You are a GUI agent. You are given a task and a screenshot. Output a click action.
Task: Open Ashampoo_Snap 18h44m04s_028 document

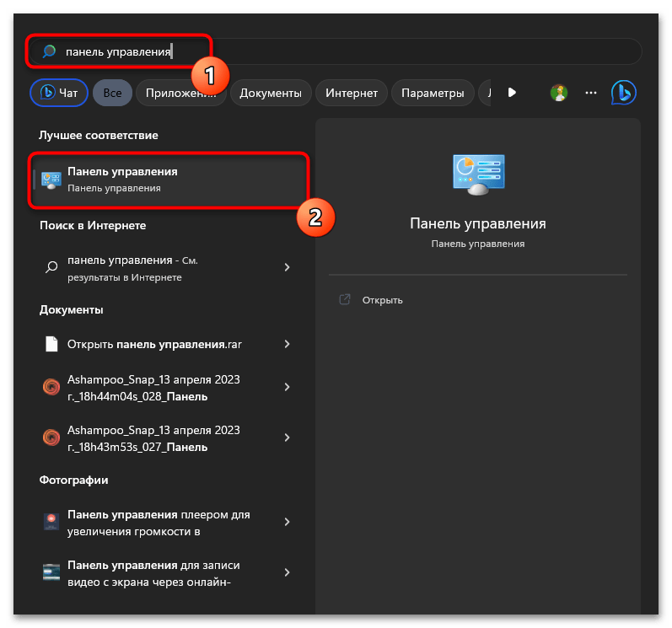tap(169, 388)
